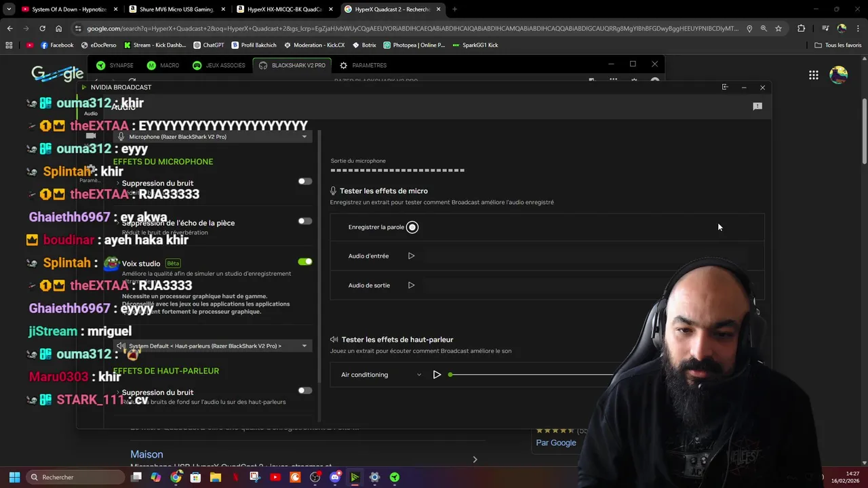This screenshot has width=868, height=488.
Task: Open Windows Start menu
Action: pyautogui.click(x=14, y=477)
